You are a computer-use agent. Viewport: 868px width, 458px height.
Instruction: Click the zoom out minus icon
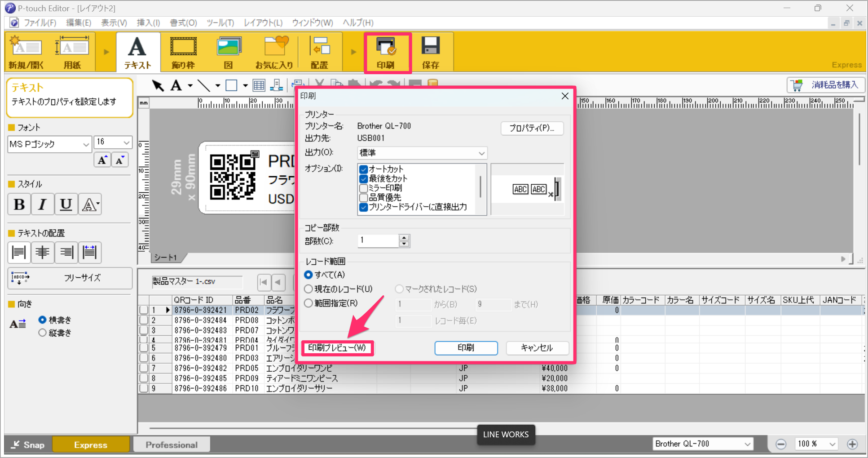781,444
